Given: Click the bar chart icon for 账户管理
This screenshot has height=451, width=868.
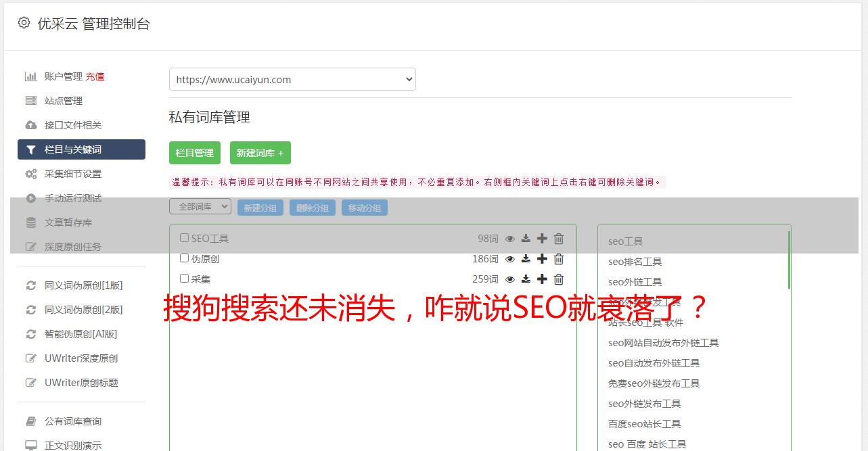Looking at the screenshot, I should tap(31, 76).
